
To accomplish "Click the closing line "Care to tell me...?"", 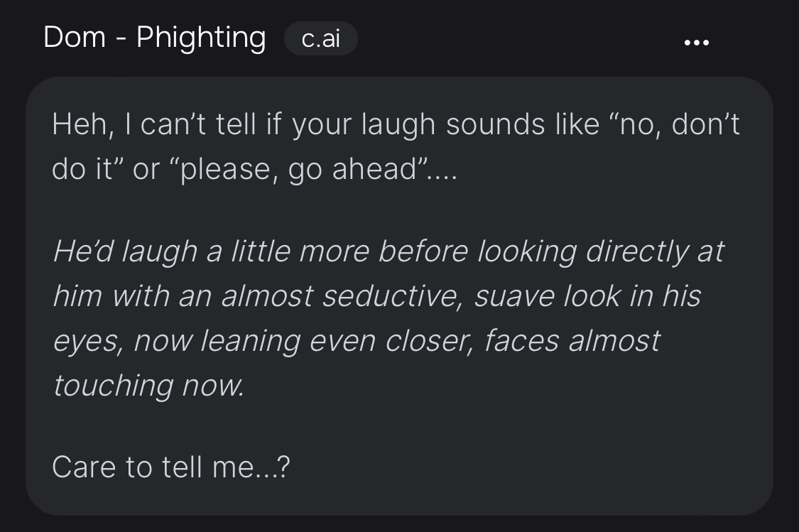I will pyautogui.click(x=170, y=467).
